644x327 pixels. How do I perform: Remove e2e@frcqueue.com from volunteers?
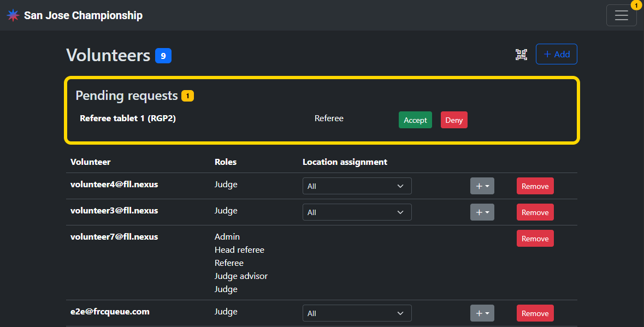point(535,313)
